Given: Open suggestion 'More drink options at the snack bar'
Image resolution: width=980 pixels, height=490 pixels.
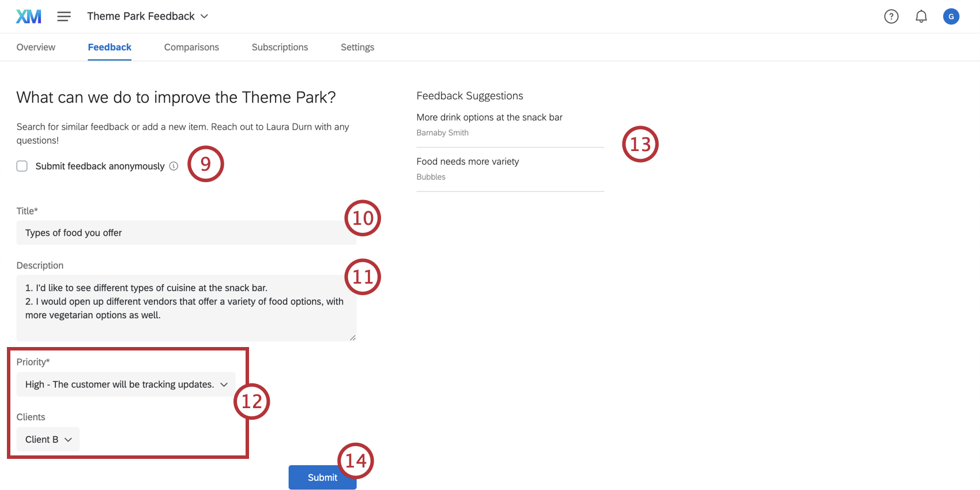Looking at the screenshot, I should [x=489, y=118].
